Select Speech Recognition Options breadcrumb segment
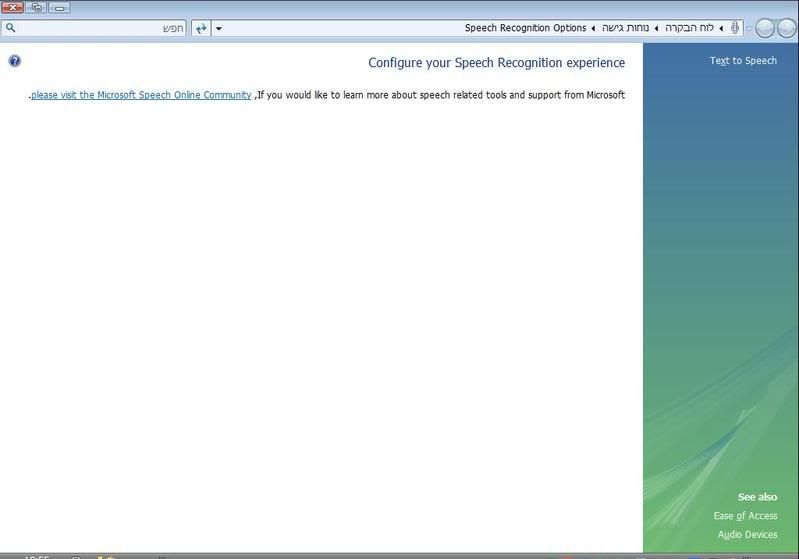The height and width of the screenshot is (559, 799). (x=525, y=28)
